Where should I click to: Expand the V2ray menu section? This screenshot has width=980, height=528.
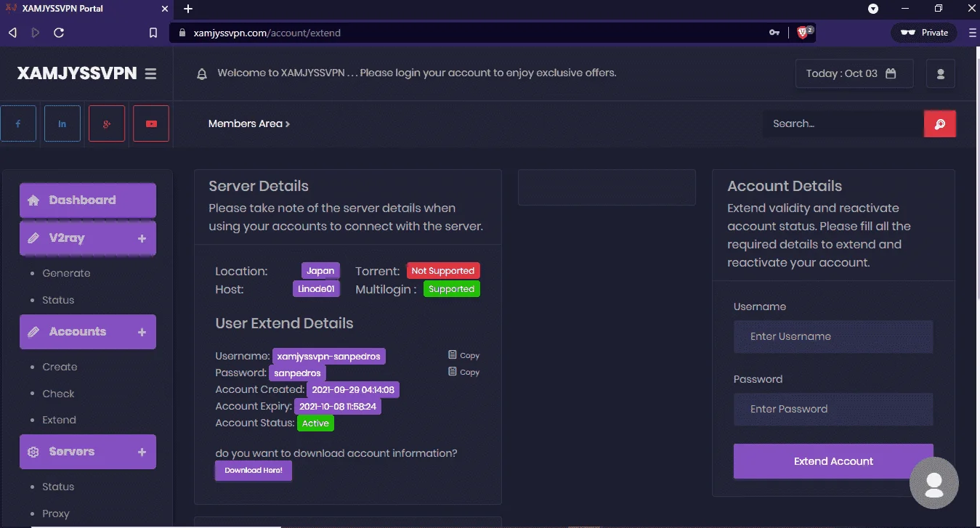coord(88,238)
